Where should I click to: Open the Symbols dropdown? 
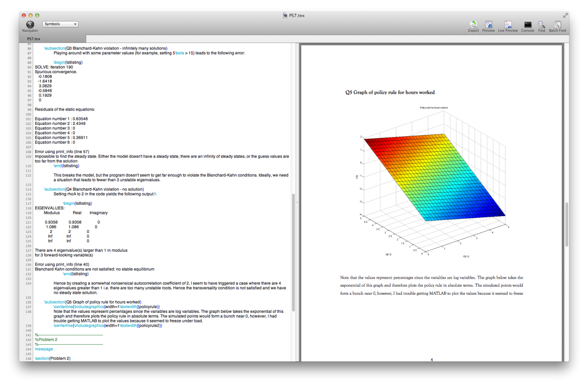point(60,24)
